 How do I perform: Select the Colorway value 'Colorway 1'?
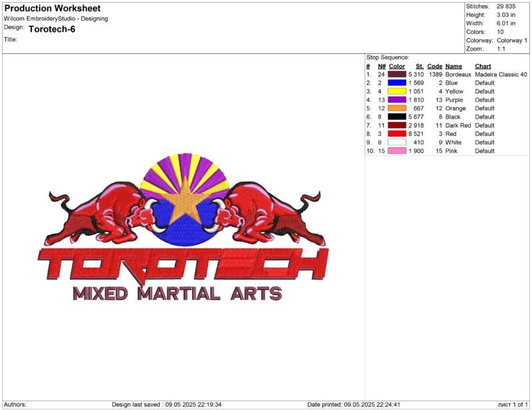(x=512, y=41)
